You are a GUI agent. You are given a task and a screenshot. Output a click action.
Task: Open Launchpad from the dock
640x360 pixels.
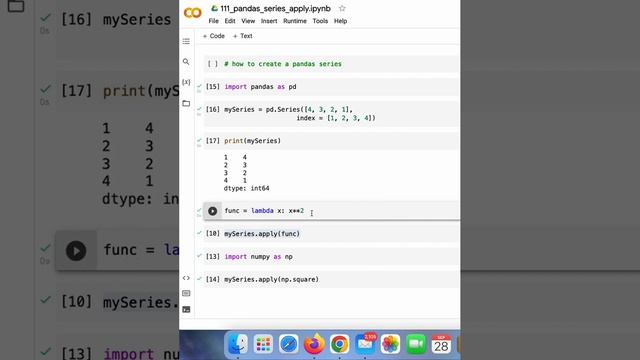click(x=263, y=344)
